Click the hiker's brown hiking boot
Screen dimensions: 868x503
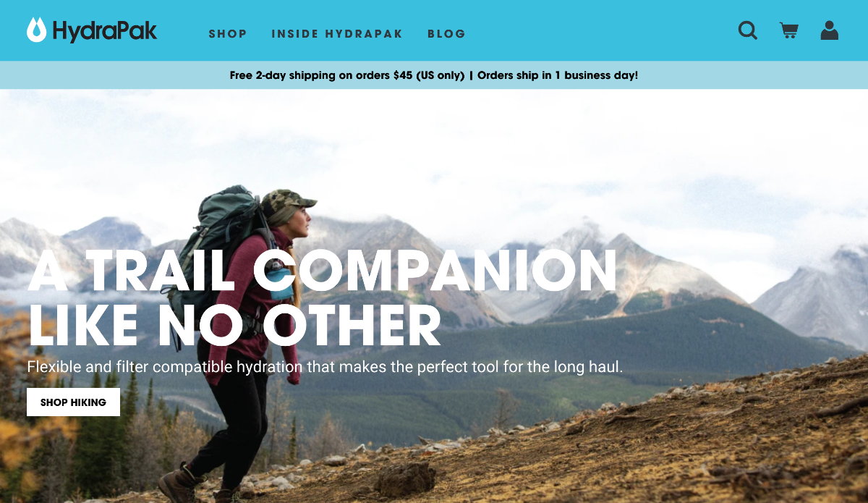181,482
